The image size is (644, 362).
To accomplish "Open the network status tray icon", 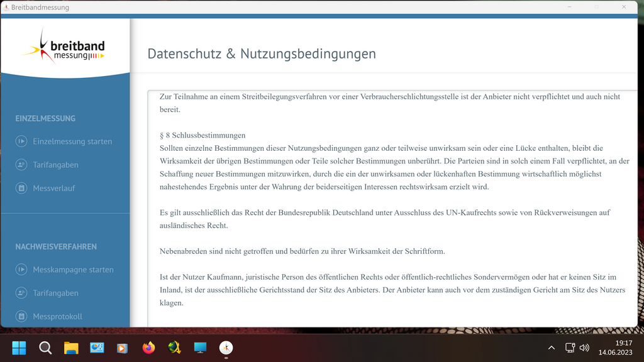I will click(570, 348).
